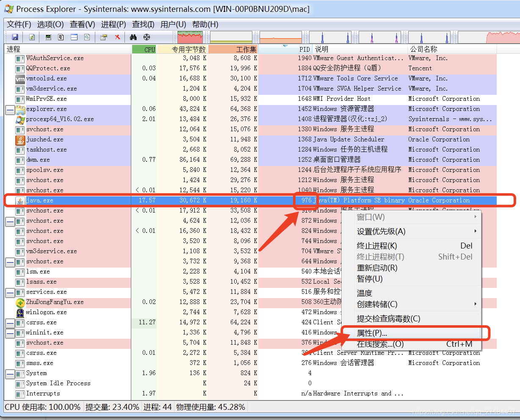This screenshot has width=520, height=420.
Task: Click the Java icon beside java.exe
Action: pyautogui.click(x=20, y=201)
